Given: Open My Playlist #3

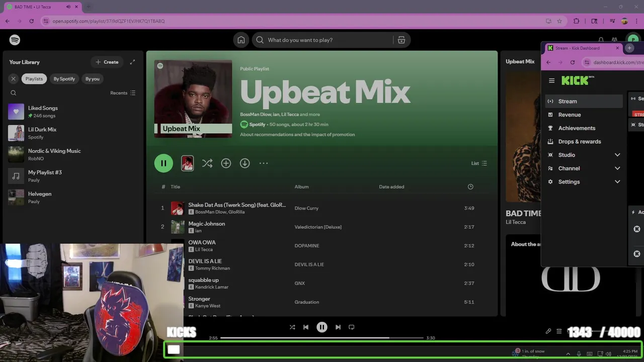Looking at the screenshot, I should pos(73,176).
